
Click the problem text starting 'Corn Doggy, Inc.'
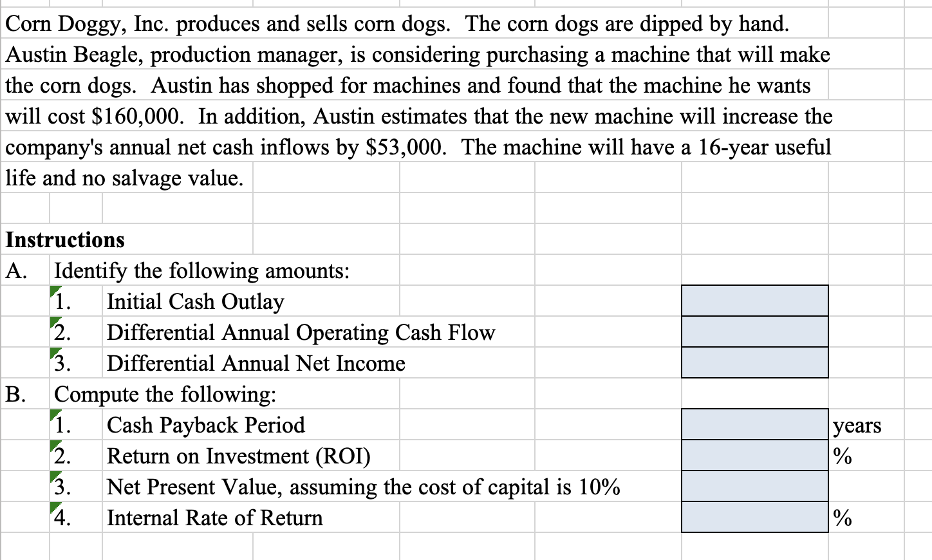[418, 101]
